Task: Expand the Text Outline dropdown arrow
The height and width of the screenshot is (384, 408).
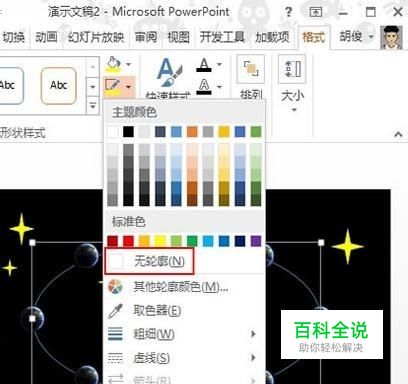Action: (219, 87)
